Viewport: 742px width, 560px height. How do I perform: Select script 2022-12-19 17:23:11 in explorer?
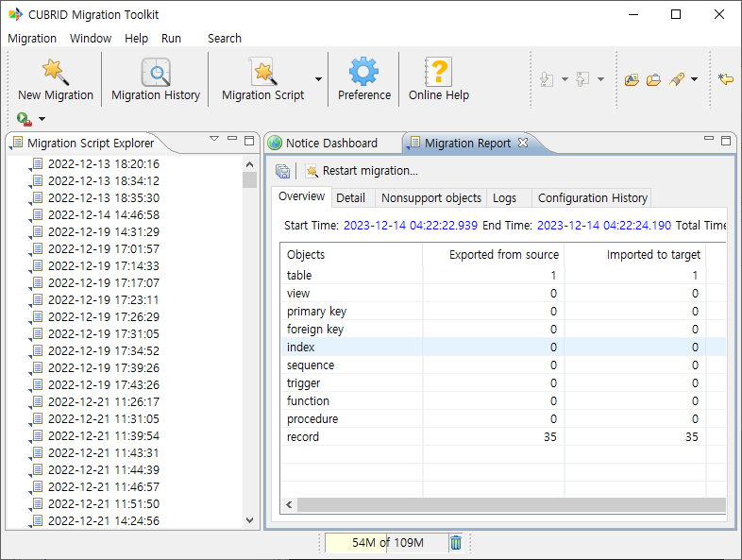coord(103,299)
